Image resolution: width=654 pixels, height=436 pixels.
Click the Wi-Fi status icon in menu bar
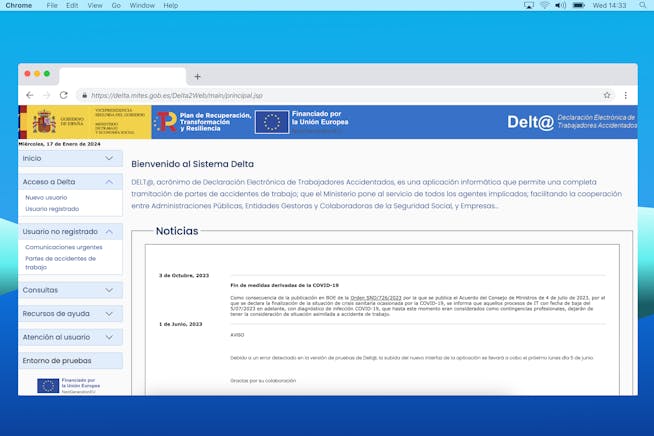click(x=544, y=5)
